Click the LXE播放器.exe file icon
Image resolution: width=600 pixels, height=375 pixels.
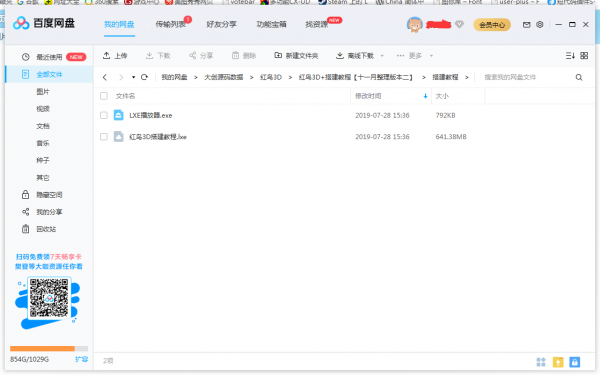click(119, 115)
